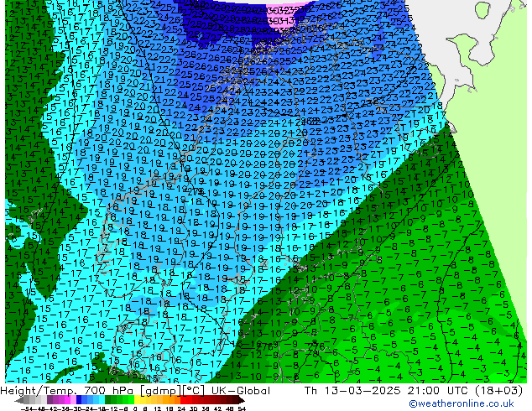The height and width of the screenshot is (411, 532).
Task: Click the date 'Th 13-03-2025'
Action: point(352,391)
